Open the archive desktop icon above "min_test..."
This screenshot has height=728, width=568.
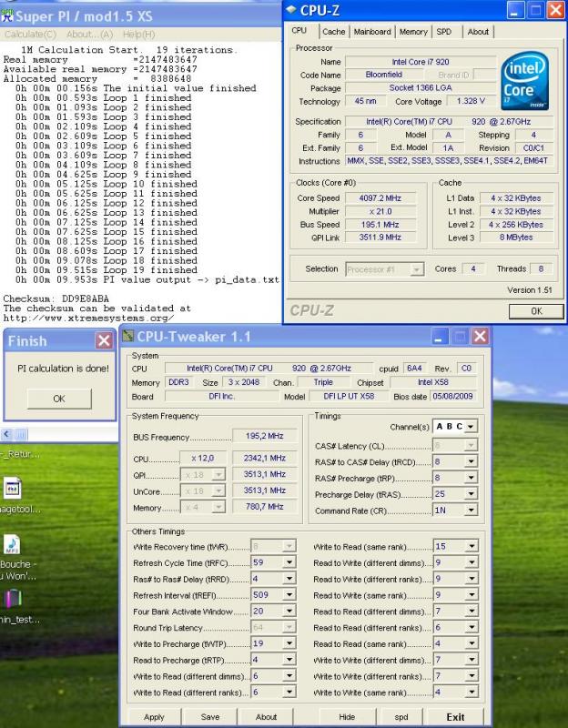pos(13,599)
